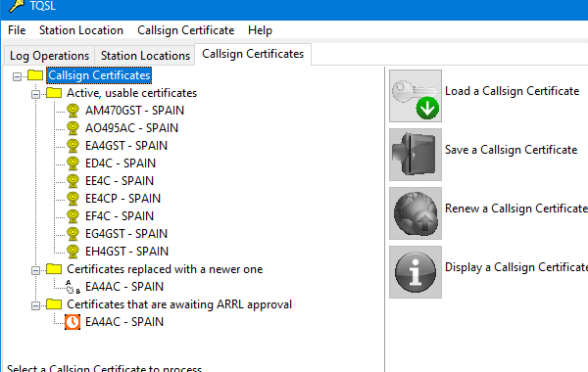This screenshot has width=588, height=372.
Task: Click the Callsign Certificates root folder icon
Action: (x=35, y=75)
